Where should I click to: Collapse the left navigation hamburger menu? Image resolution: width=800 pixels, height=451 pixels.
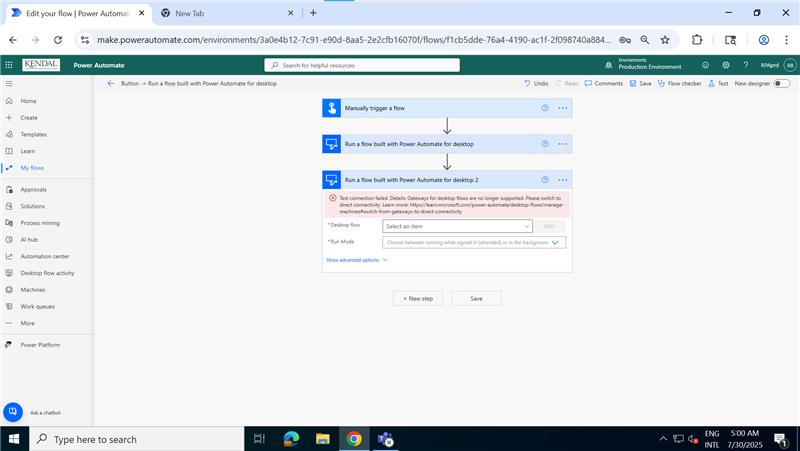point(9,84)
